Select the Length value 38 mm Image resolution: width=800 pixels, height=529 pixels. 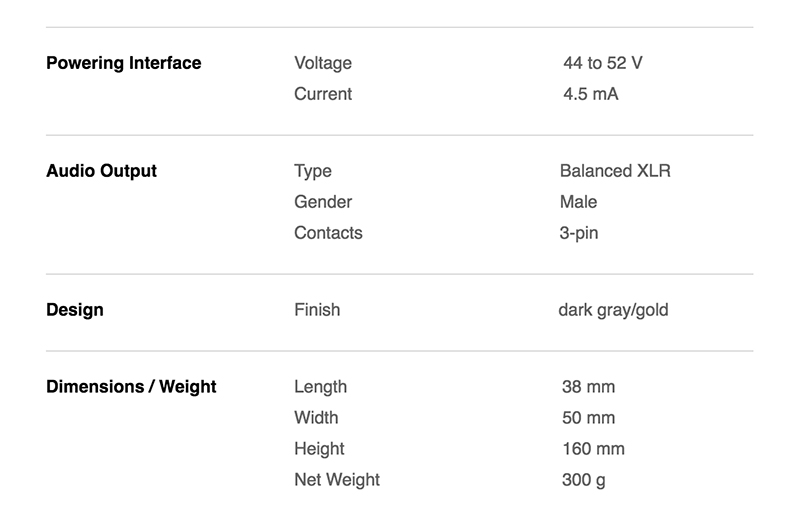tap(588, 387)
